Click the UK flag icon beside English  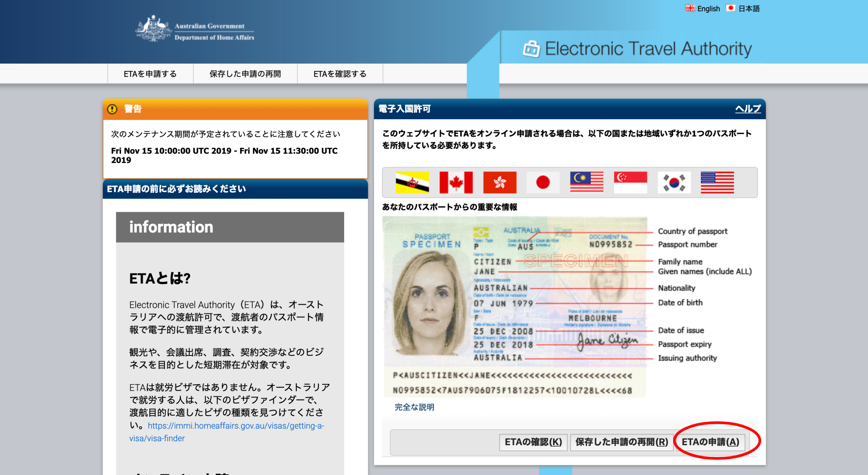(x=690, y=8)
